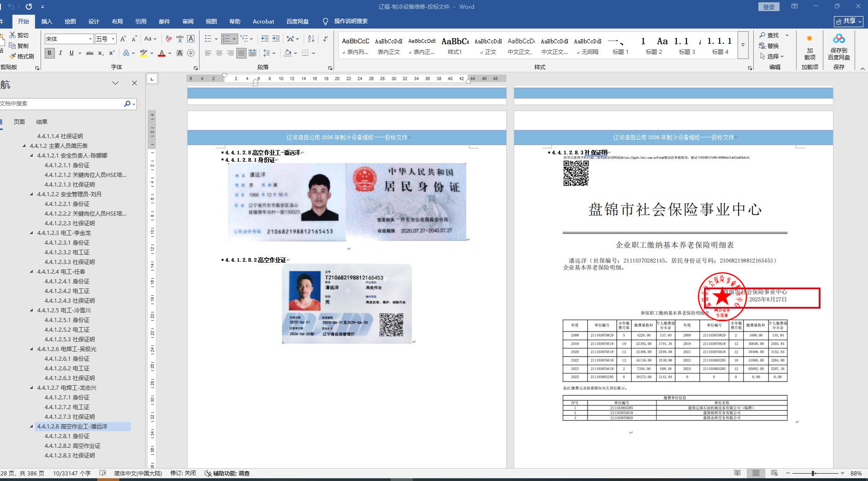The height and width of the screenshot is (481, 868).
Task: Toggle Underline formatting
Action: coord(71,53)
